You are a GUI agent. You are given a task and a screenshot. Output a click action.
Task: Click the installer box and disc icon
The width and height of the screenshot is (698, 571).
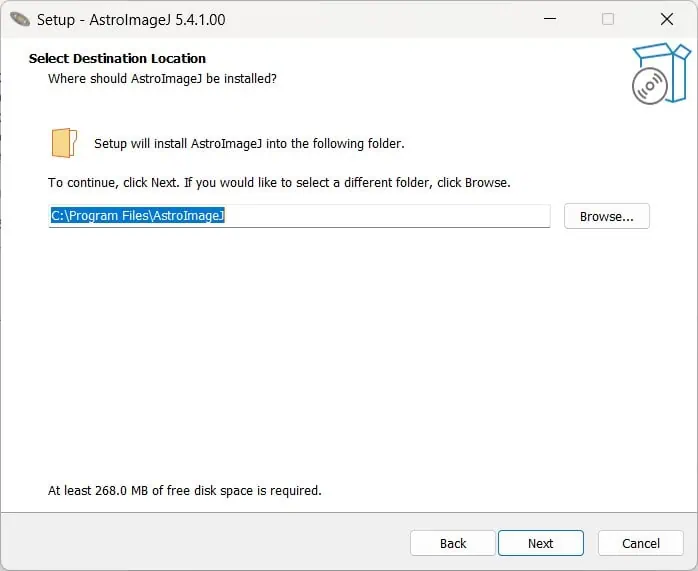click(x=661, y=73)
